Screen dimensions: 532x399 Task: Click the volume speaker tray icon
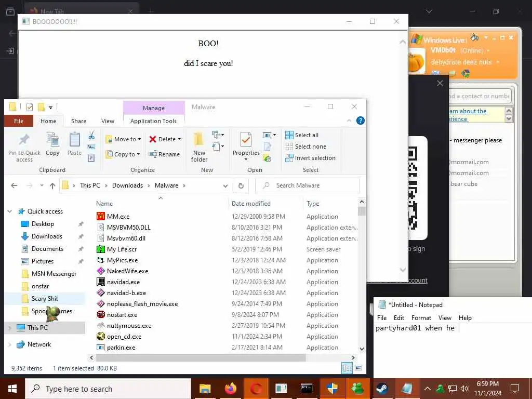point(464,389)
